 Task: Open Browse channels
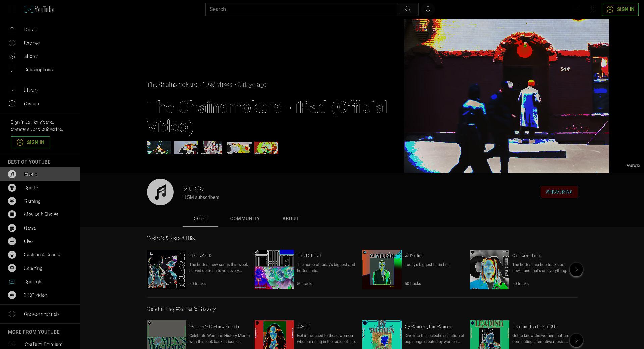(x=40, y=314)
